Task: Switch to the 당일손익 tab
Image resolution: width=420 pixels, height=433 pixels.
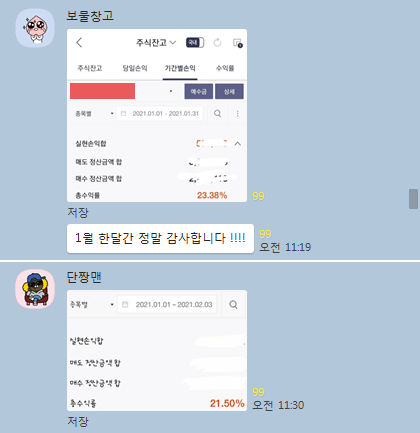Action: click(x=135, y=68)
